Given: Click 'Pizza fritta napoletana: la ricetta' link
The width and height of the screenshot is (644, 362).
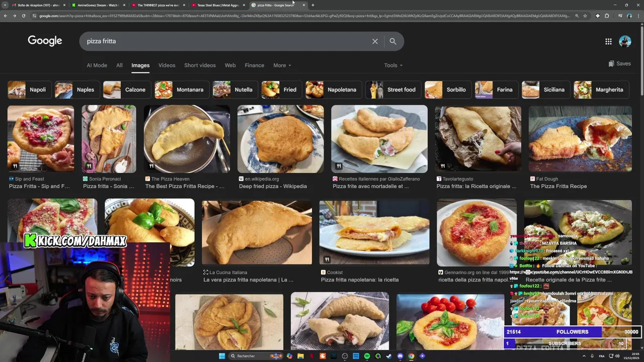Looking at the screenshot, I should (360, 280).
